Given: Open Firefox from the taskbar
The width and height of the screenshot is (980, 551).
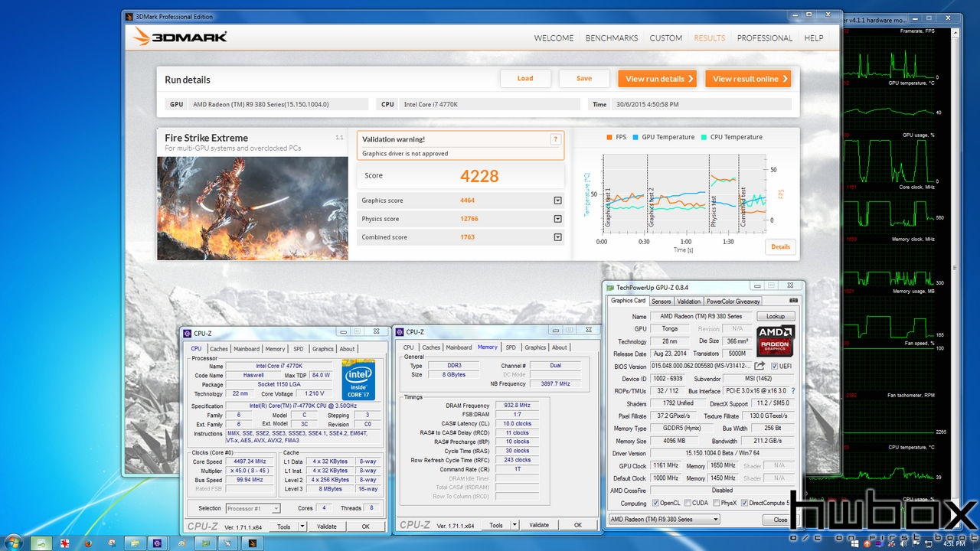Looking at the screenshot, I should [88, 543].
